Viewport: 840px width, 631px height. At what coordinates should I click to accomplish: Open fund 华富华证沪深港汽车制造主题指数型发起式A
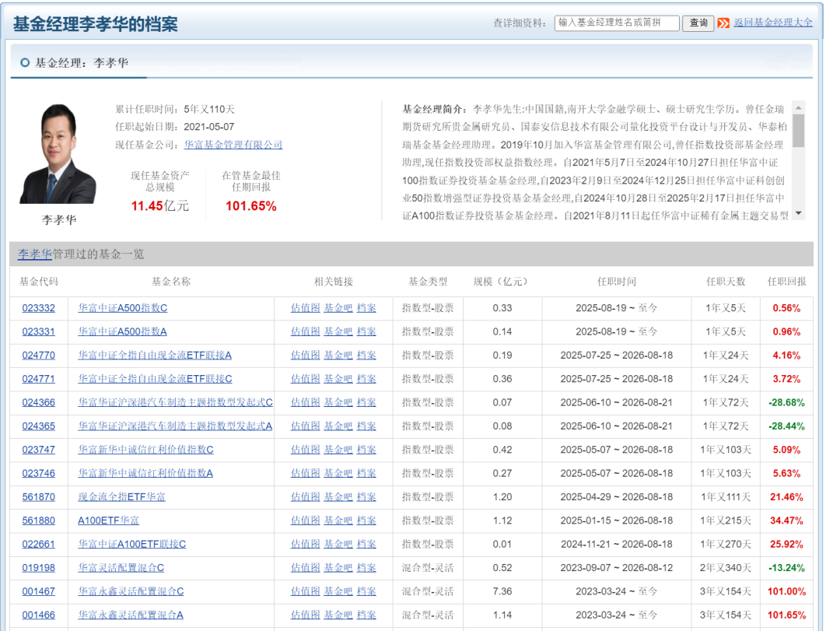(175, 426)
